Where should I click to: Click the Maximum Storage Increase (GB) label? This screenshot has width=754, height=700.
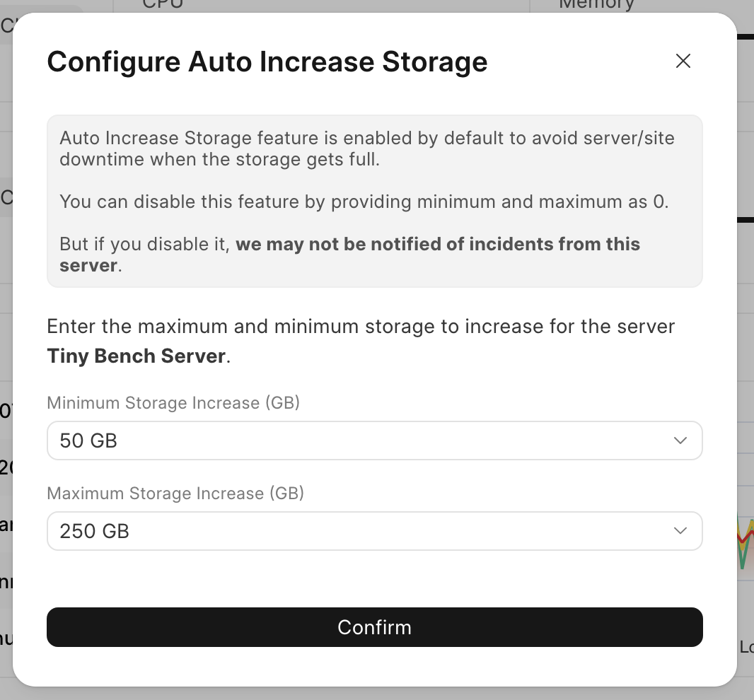[175, 494]
